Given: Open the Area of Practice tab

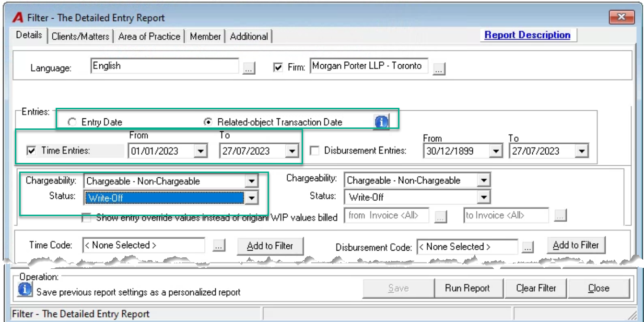Looking at the screenshot, I should click(x=150, y=36).
